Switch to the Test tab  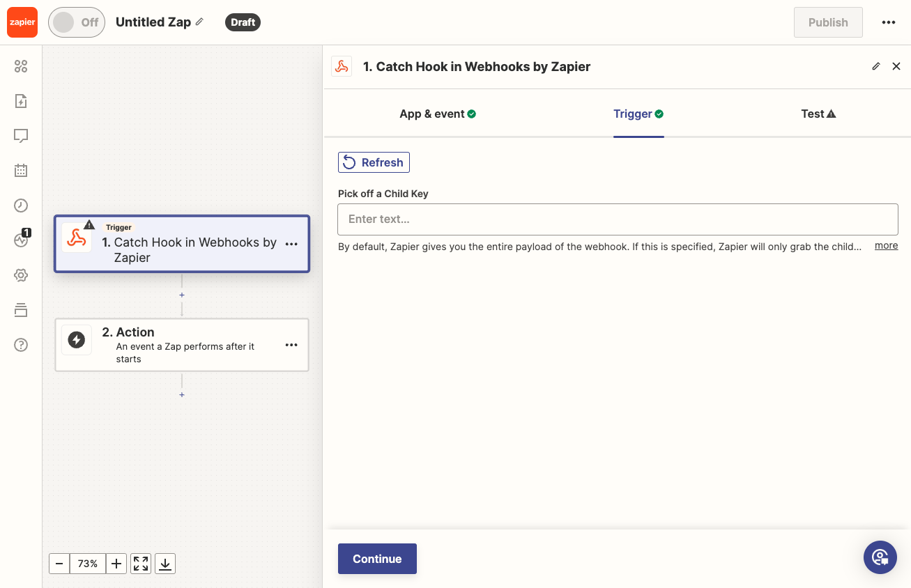pyautogui.click(x=818, y=114)
